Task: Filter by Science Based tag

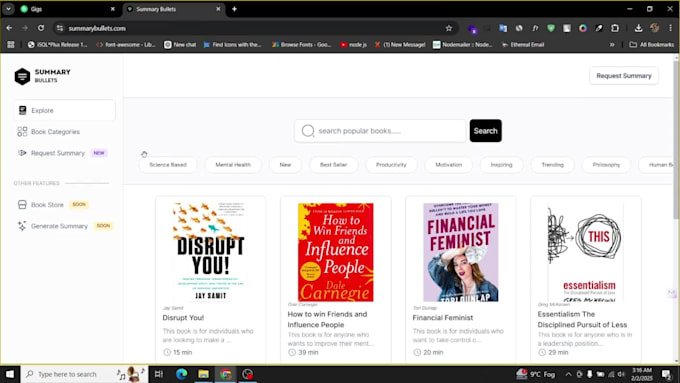Action: [x=168, y=165]
